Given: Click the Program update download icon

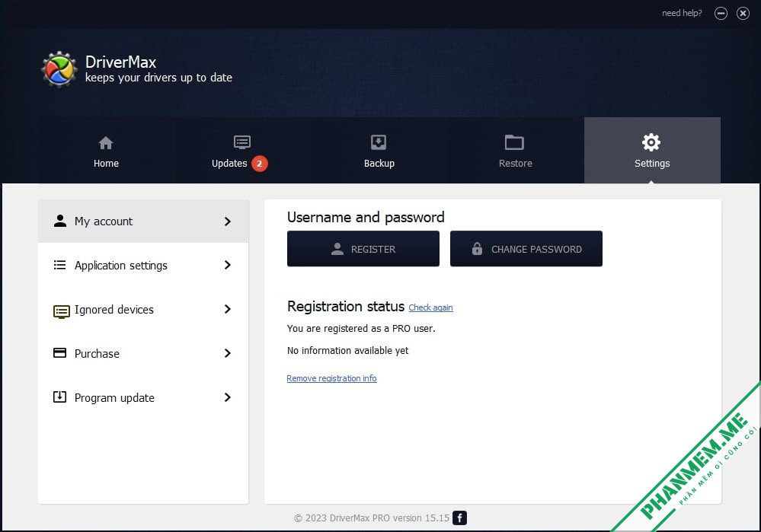Looking at the screenshot, I should pos(59,397).
